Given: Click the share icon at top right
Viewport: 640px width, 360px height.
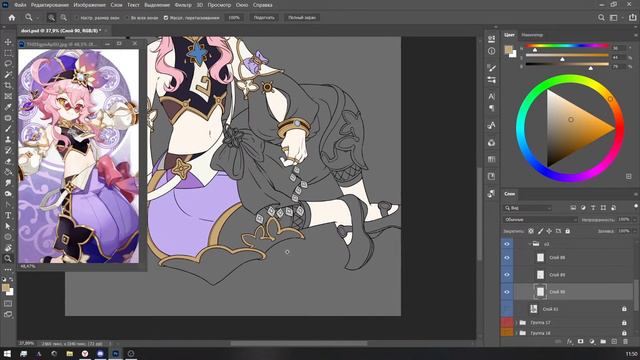Looking at the screenshot, I should pyautogui.click(x=632, y=18).
